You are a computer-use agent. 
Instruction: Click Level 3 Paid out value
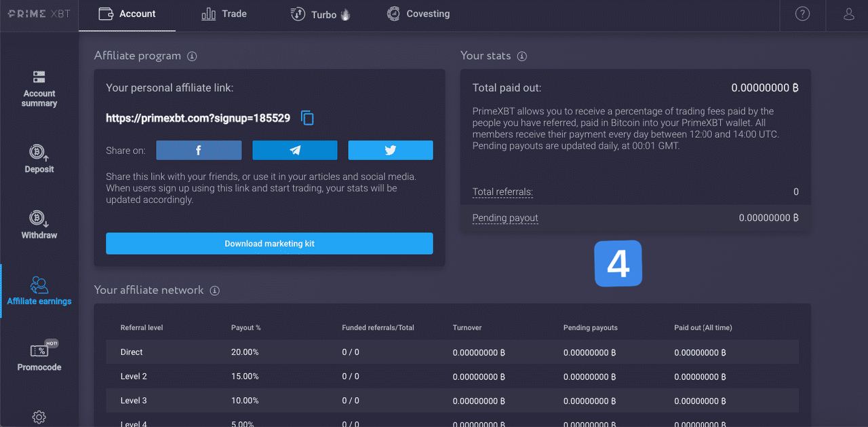pyautogui.click(x=701, y=401)
